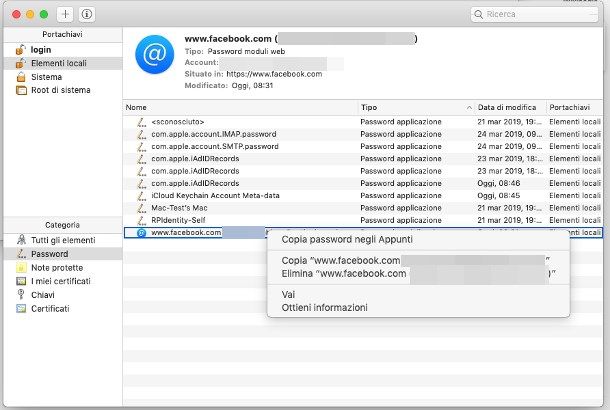
Task: Click the Oggi, 08:46 date cell
Action: [499, 184]
